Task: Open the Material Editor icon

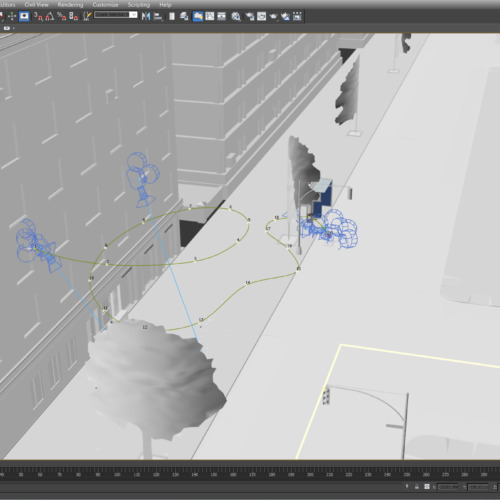Action: click(236, 16)
